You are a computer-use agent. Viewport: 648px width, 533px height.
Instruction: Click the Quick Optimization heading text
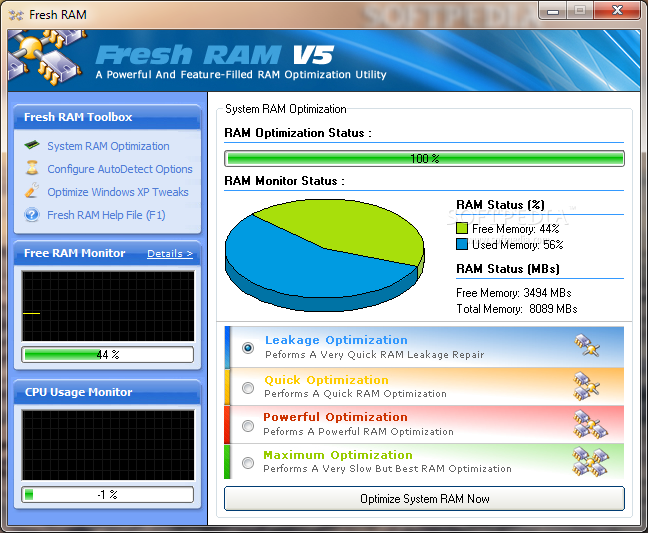pos(326,380)
